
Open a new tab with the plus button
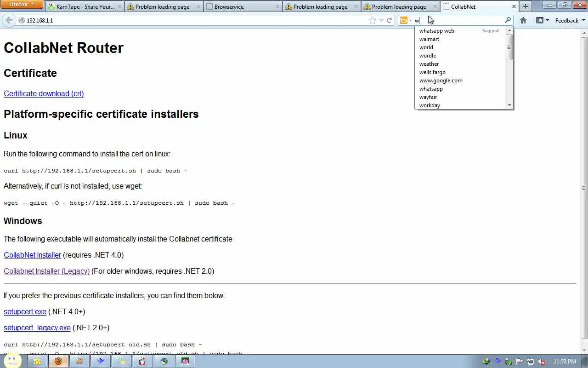click(x=526, y=6)
